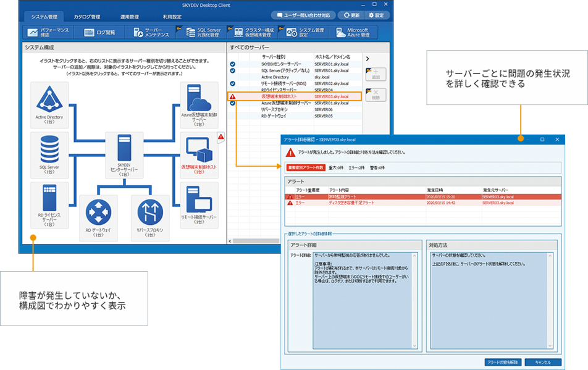Click SERVER02.sky.local host name cell

pyautogui.click(x=332, y=83)
